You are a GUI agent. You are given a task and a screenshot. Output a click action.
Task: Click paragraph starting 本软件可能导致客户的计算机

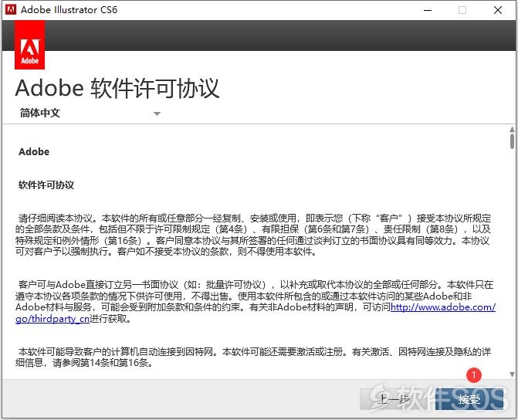[x=253, y=357]
